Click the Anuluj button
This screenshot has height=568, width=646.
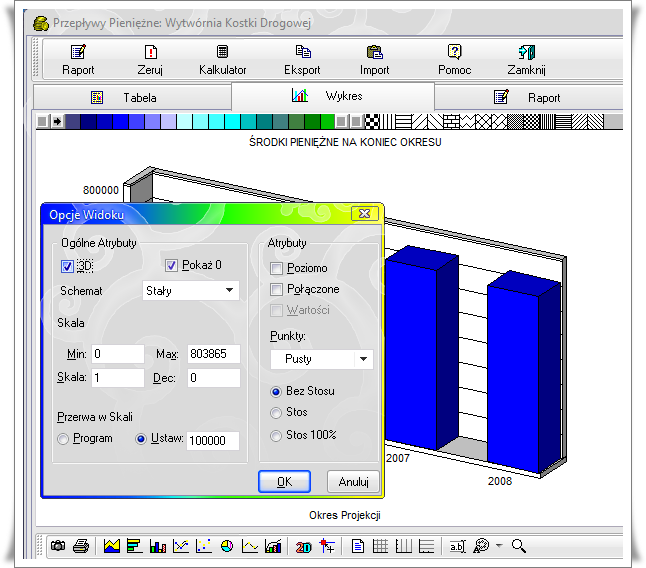click(x=353, y=482)
